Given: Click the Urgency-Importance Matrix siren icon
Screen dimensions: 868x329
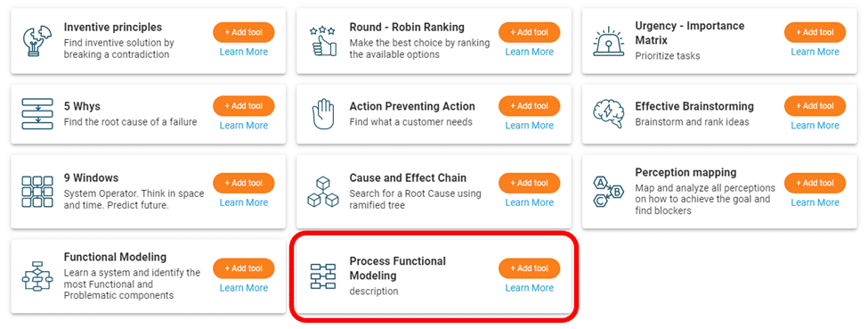Looking at the screenshot, I should pos(608,40).
